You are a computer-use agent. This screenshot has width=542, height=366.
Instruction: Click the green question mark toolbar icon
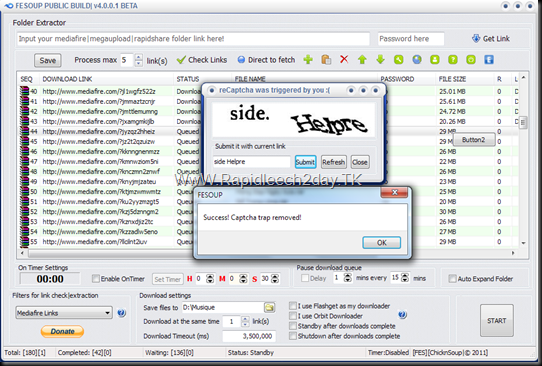click(x=453, y=59)
